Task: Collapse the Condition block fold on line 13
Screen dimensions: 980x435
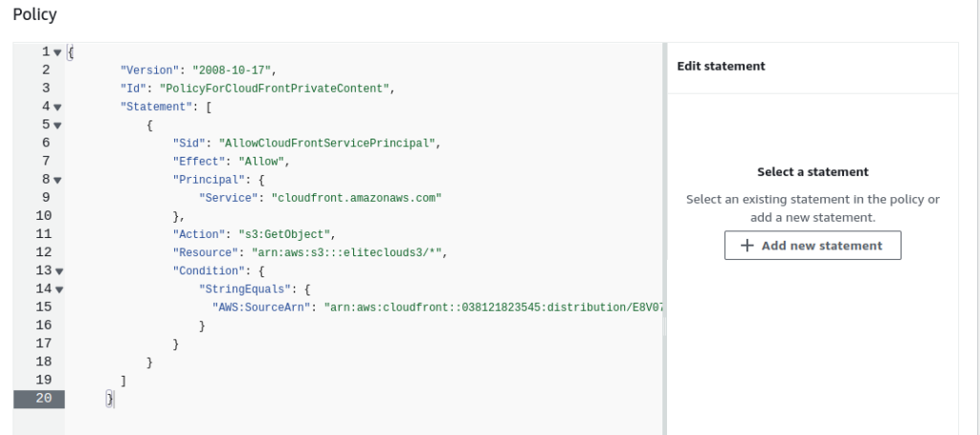Action: click(59, 272)
